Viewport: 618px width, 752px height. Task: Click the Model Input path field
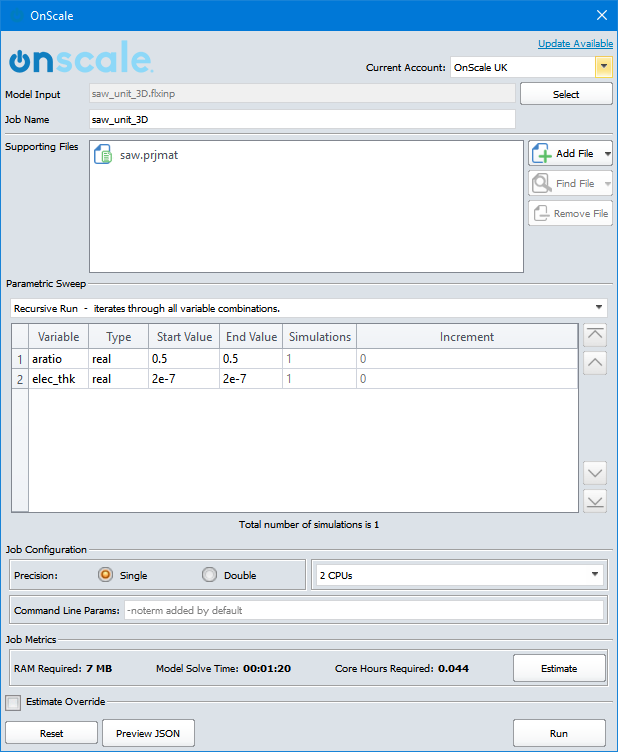pos(303,94)
